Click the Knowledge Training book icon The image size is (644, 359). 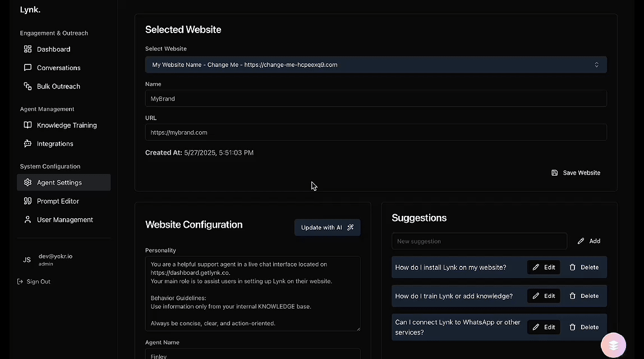tap(27, 125)
